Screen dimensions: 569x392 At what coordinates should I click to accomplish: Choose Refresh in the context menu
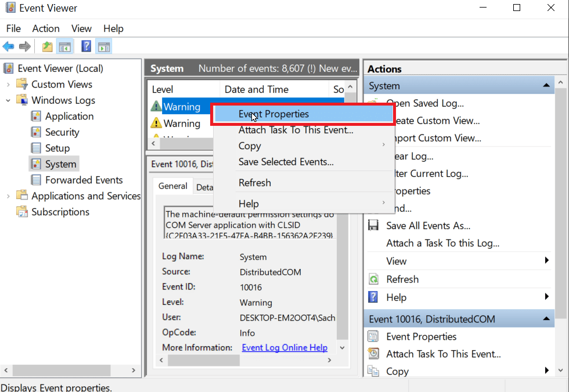(x=303, y=183)
